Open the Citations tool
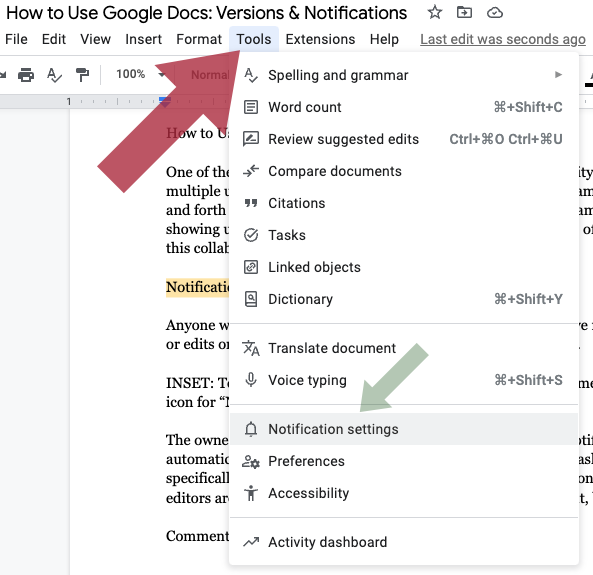 pos(404,203)
